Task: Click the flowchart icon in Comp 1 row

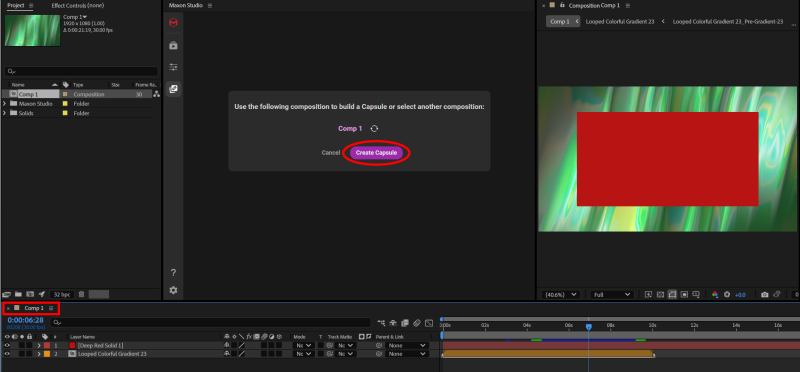Action: [156, 94]
